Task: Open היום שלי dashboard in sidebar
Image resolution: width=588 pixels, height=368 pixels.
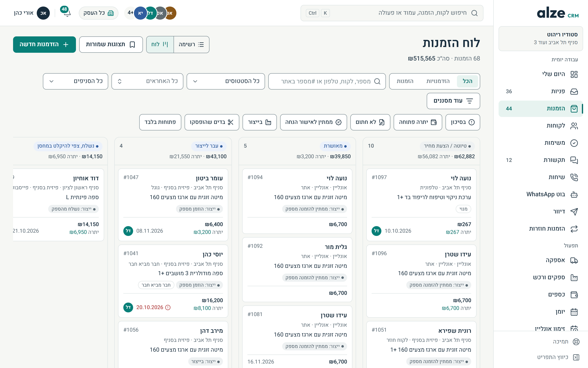Action: pyautogui.click(x=540, y=74)
